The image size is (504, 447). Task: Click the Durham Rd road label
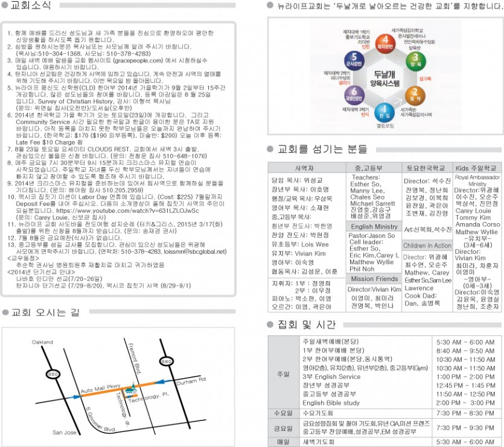click(191, 381)
